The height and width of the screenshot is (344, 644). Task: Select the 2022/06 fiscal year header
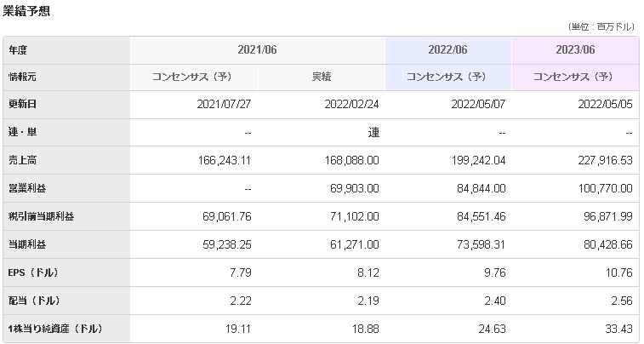[447, 49]
